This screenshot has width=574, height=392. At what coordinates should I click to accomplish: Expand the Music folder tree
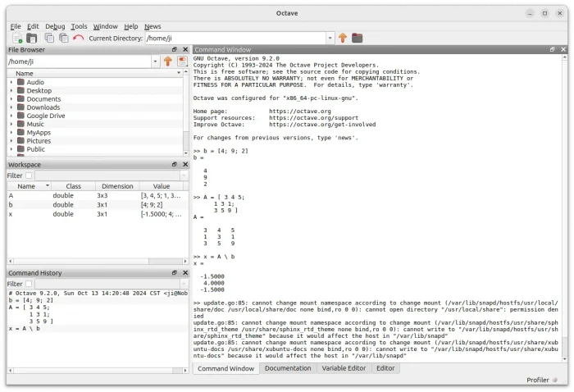pyautogui.click(x=11, y=124)
